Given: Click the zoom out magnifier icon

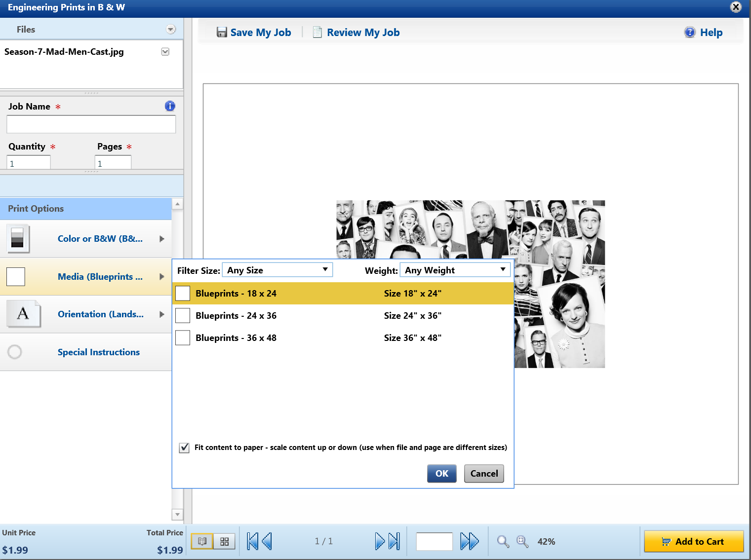Looking at the screenshot, I should 503,542.
